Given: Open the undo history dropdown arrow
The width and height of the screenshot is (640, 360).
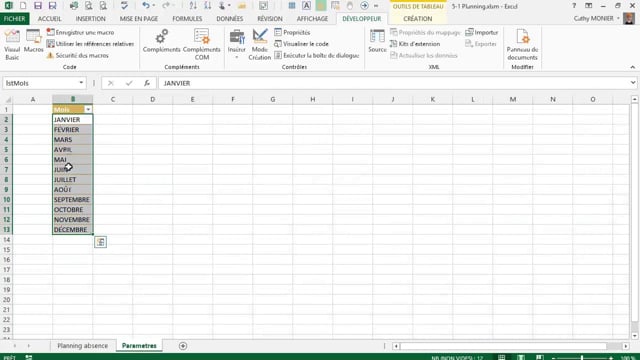Looking at the screenshot, I should (153, 6).
